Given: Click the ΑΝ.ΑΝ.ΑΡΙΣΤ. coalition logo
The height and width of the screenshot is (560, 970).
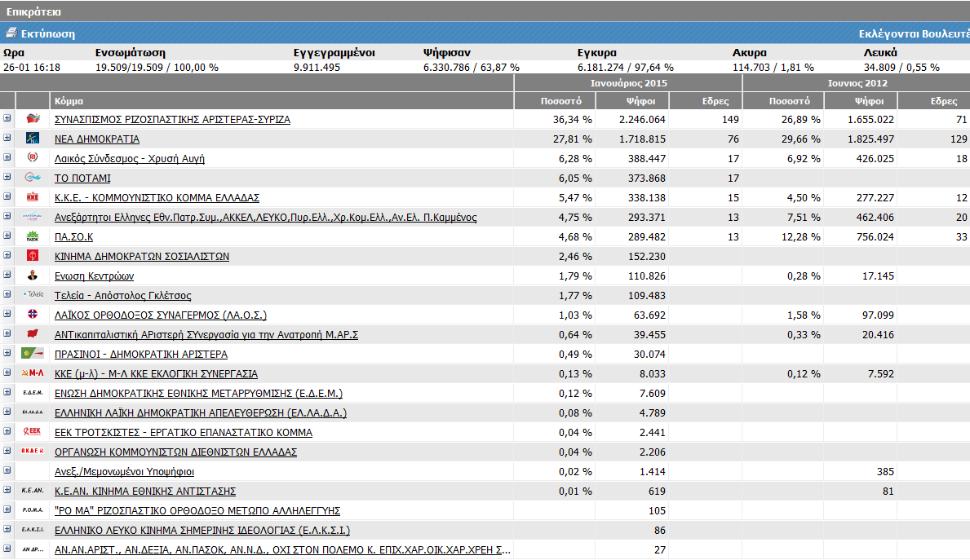Looking at the screenshot, I should 33,549.
